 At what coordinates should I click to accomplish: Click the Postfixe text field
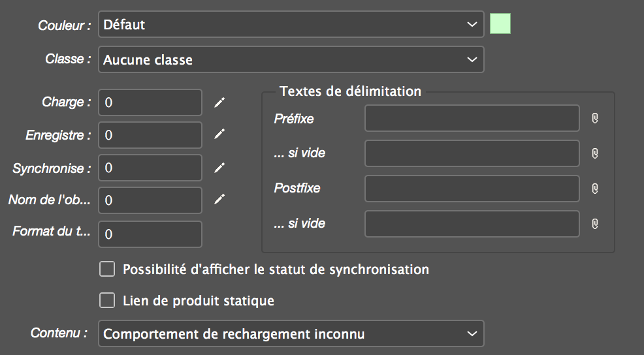(472, 189)
